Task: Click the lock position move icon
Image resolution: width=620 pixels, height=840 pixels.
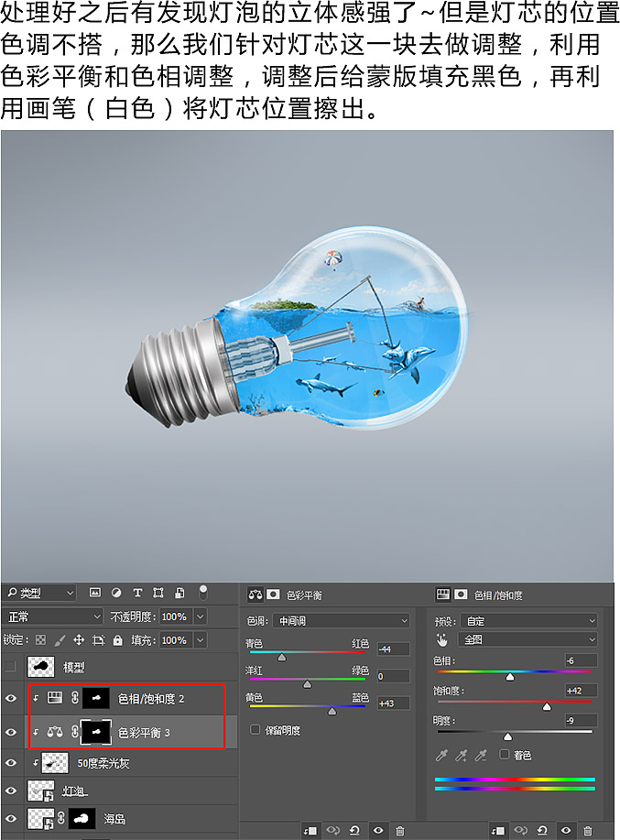Action: (79, 639)
